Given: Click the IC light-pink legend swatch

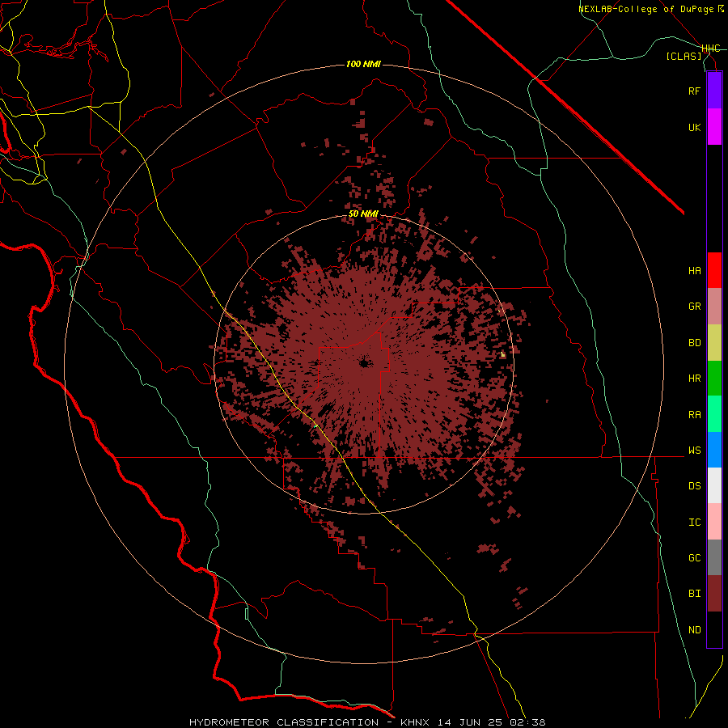Looking at the screenshot, I should click(714, 522).
